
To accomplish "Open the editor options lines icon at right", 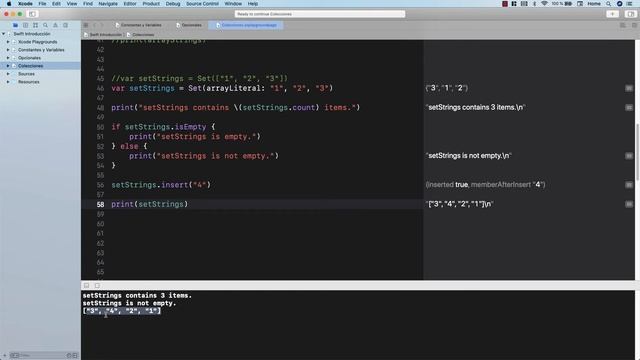I will click(x=622, y=25).
